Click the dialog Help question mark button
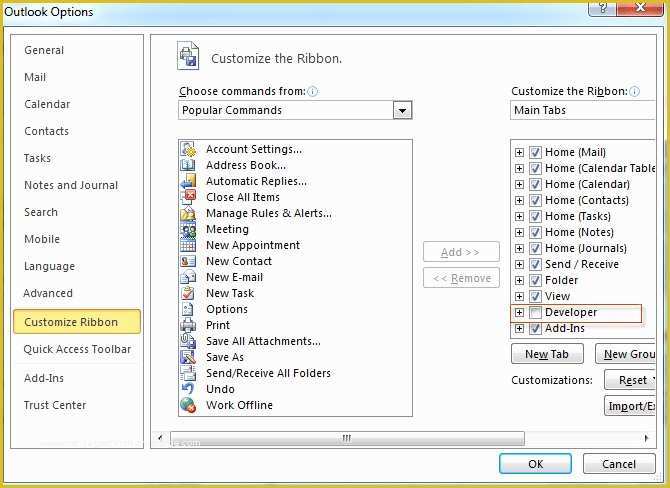This screenshot has height=488, width=670. (603, 8)
